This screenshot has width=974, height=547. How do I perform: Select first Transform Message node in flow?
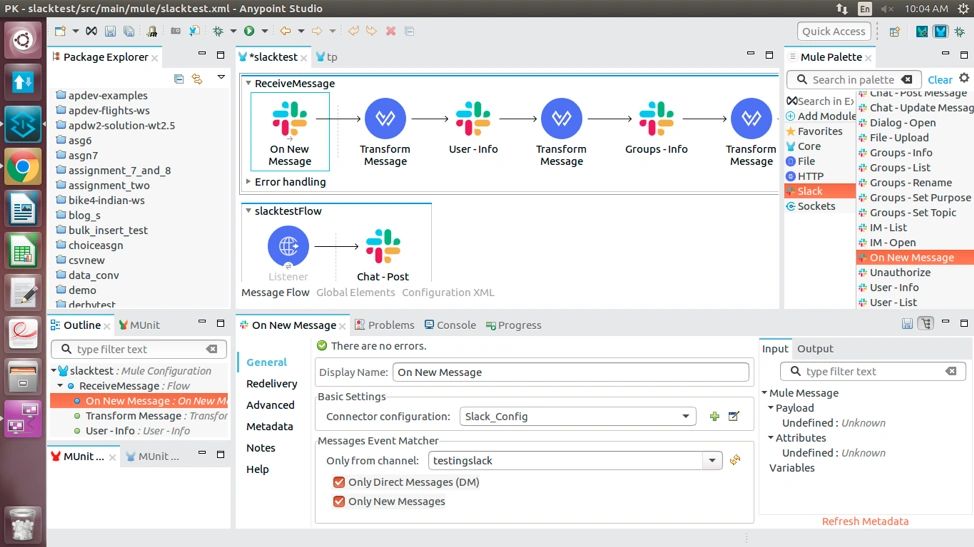point(385,132)
